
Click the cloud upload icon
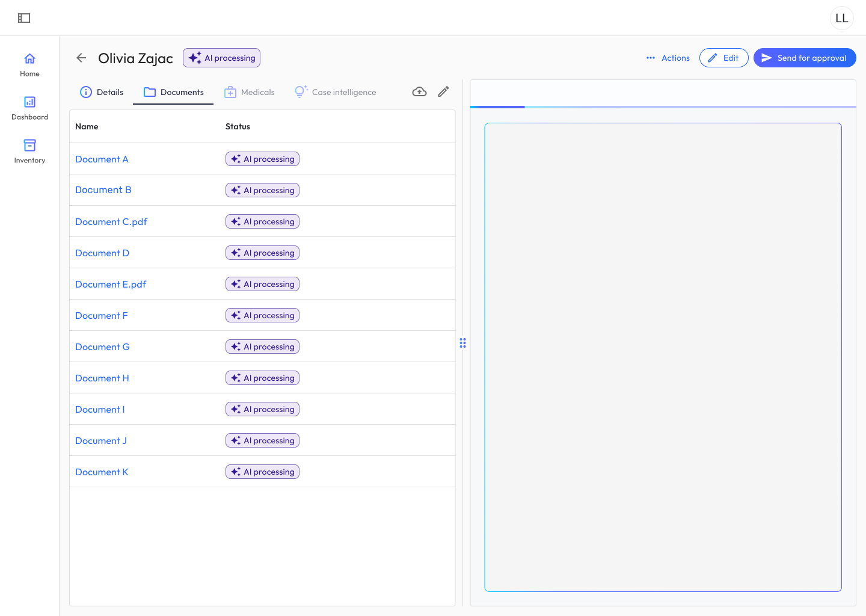click(419, 91)
